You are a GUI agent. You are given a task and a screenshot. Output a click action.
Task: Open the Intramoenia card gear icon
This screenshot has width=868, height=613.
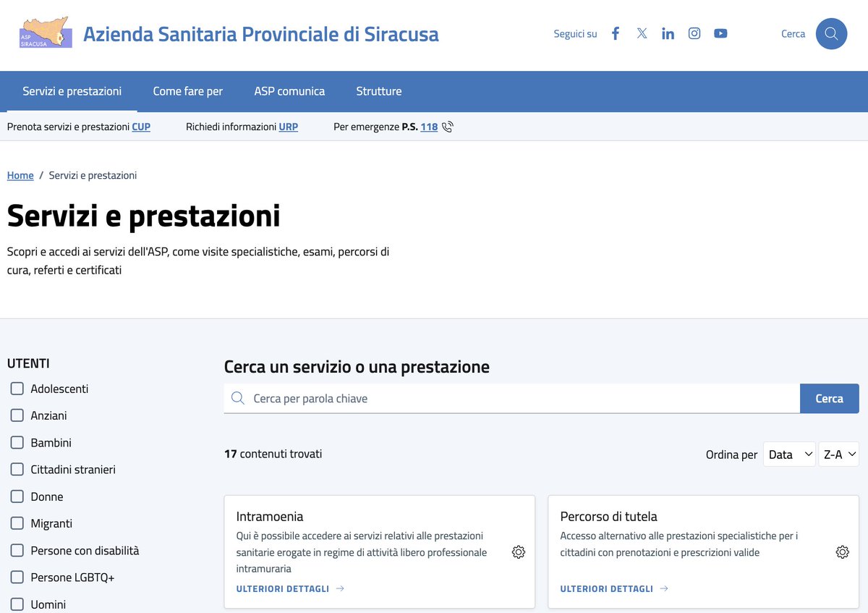pyautogui.click(x=519, y=551)
